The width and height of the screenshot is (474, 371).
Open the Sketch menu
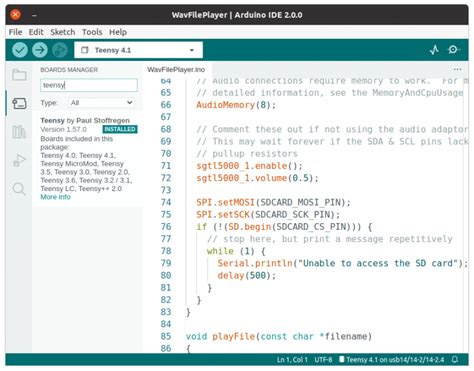point(63,32)
